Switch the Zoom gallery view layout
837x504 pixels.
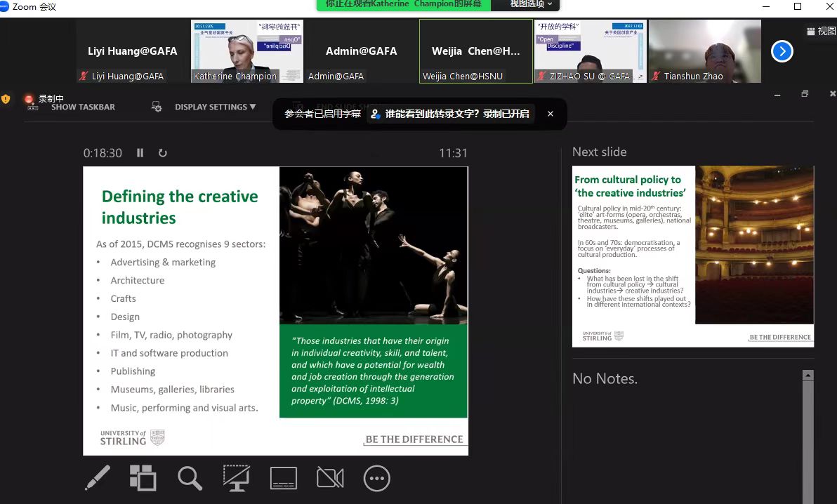click(821, 31)
